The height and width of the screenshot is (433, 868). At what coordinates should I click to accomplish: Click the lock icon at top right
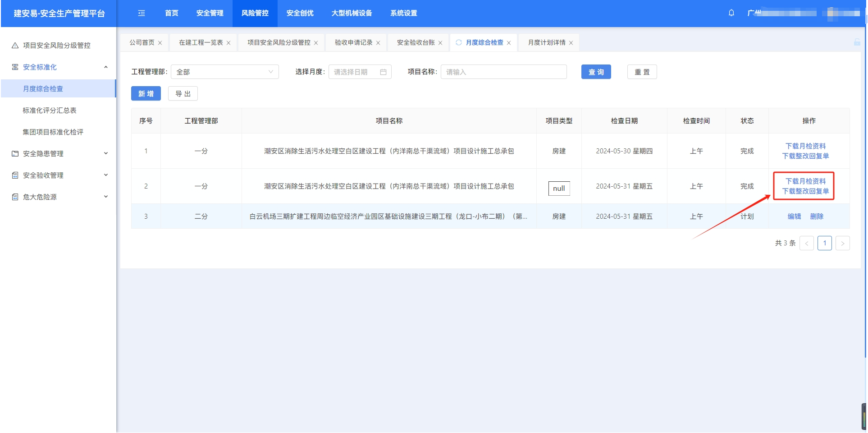tap(857, 42)
